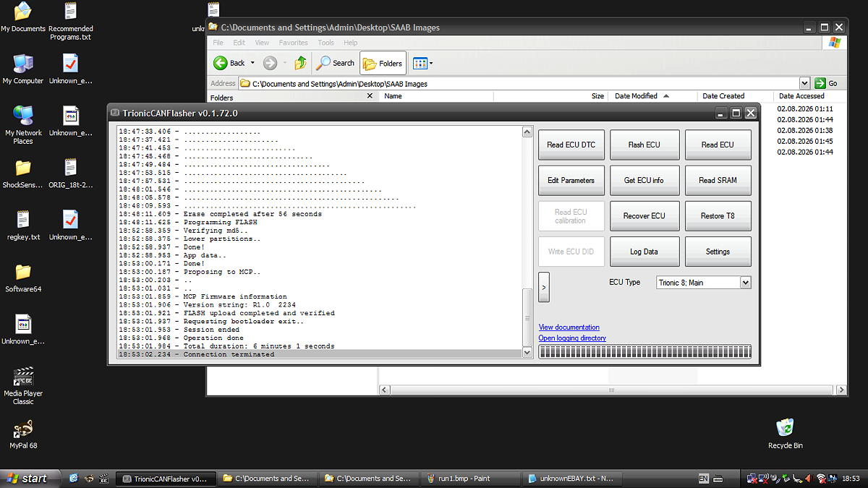Click Read SRAM button
Viewport: 868px width, 488px height.
718,180
